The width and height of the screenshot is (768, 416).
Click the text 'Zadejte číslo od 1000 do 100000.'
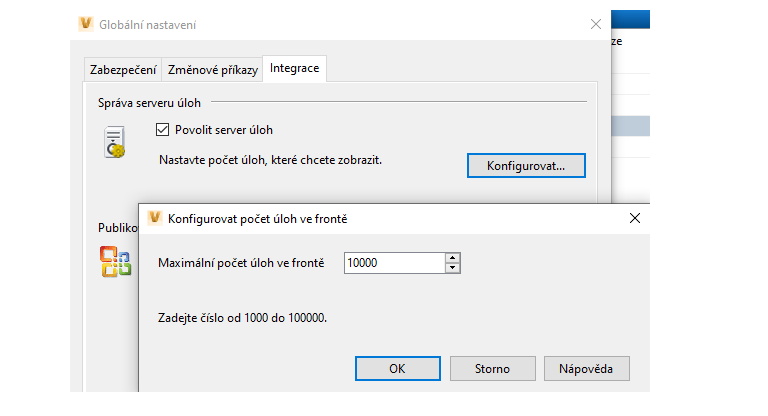(242, 318)
